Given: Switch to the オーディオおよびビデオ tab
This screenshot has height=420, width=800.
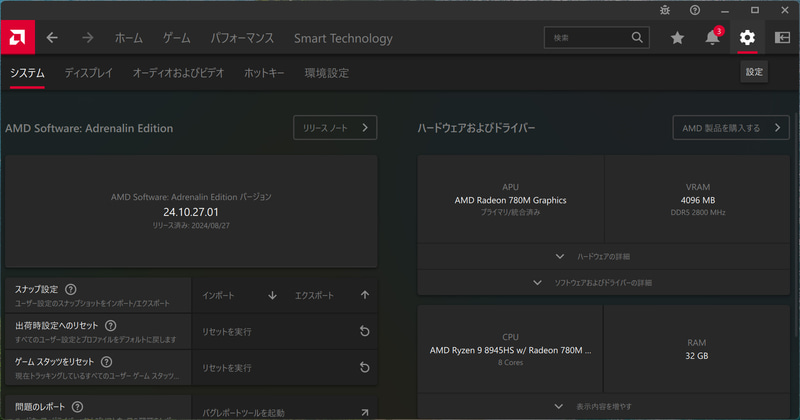Looking at the screenshot, I should pos(179,73).
